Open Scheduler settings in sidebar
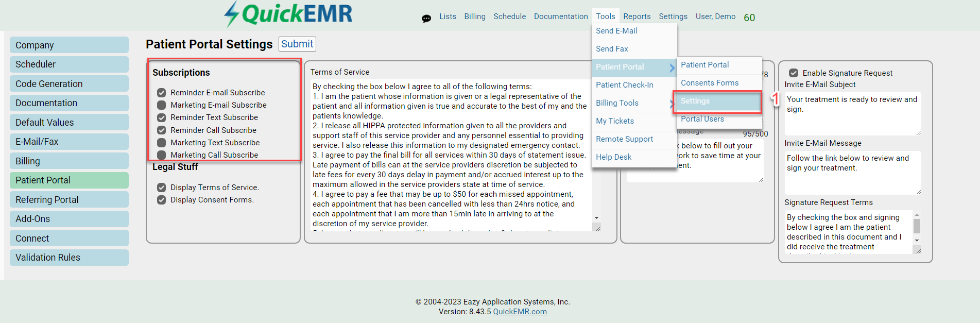980x323 pixels. click(69, 64)
